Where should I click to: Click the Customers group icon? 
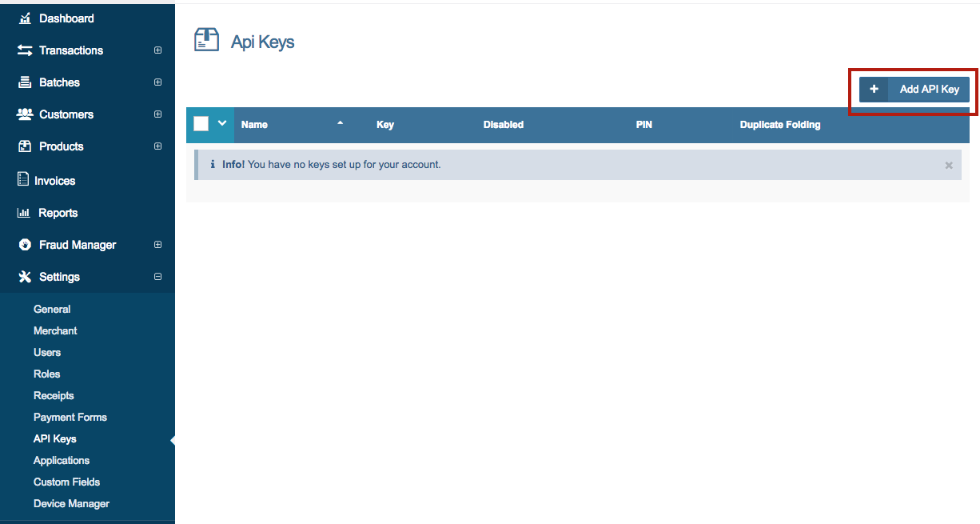[x=24, y=114]
